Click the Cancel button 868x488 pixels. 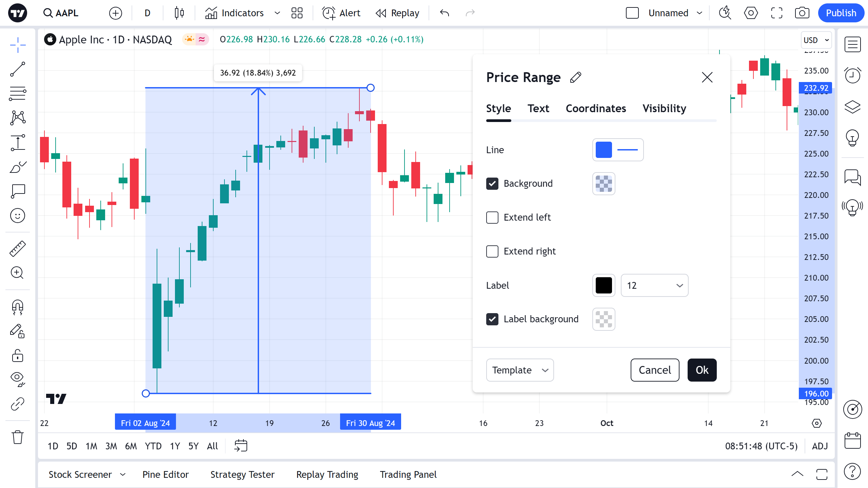coord(655,370)
